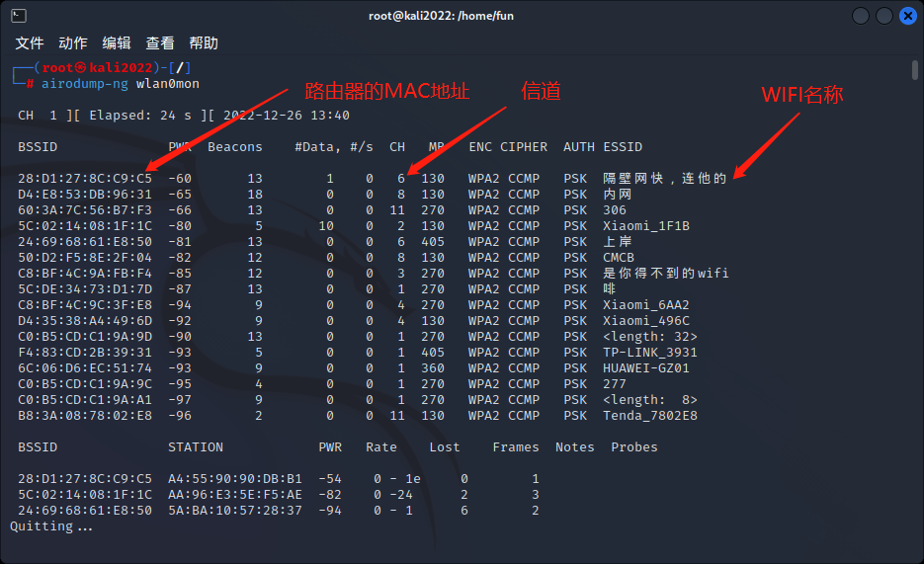
Task: Click the Elapsed: 24 s text
Action: point(140,116)
